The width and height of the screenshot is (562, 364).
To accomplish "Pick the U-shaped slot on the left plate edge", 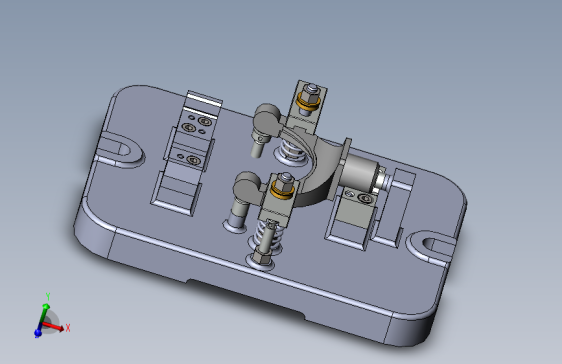I will click(120, 150).
